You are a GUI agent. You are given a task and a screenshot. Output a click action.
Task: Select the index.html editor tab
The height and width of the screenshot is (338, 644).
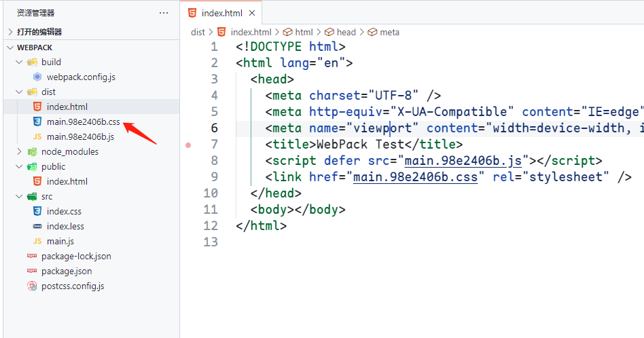221,13
